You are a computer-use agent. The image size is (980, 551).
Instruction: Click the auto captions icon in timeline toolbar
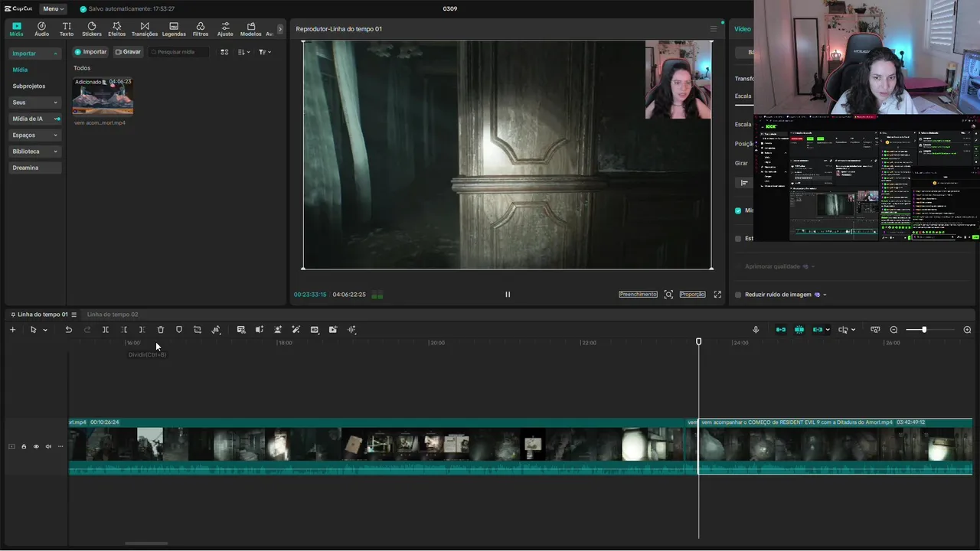pyautogui.click(x=241, y=330)
